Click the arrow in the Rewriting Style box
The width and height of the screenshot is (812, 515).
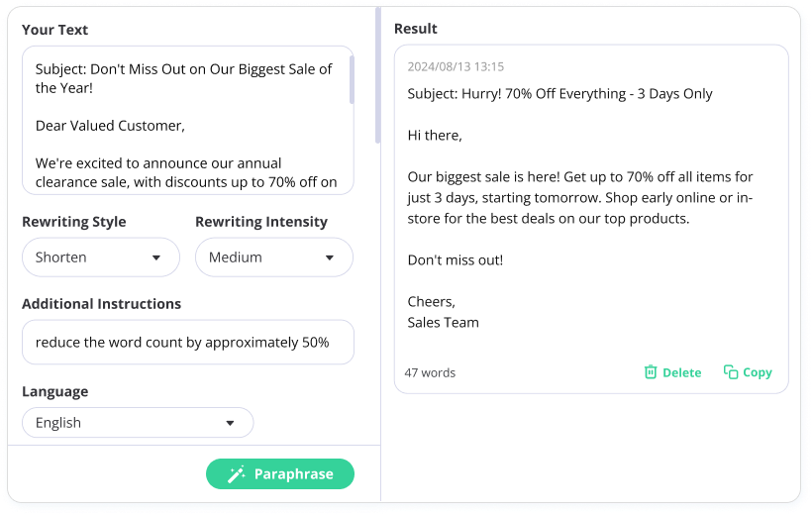pyautogui.click(x=155, y=257)
